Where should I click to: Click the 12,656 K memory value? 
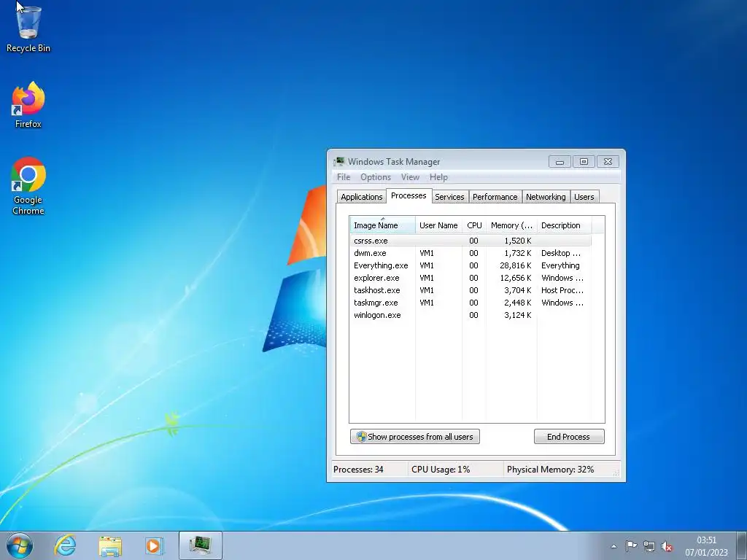click(x=516, y=278)
